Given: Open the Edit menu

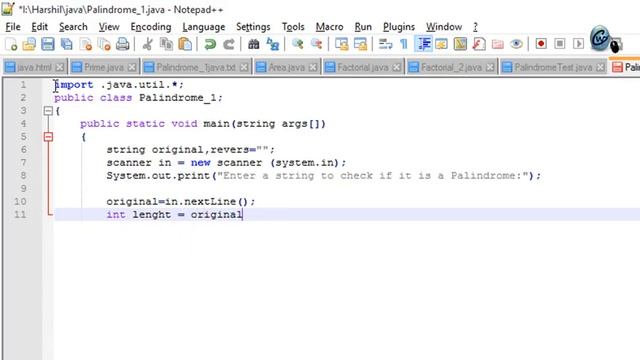Looking at the screenshot, I should tap(40, 27).
